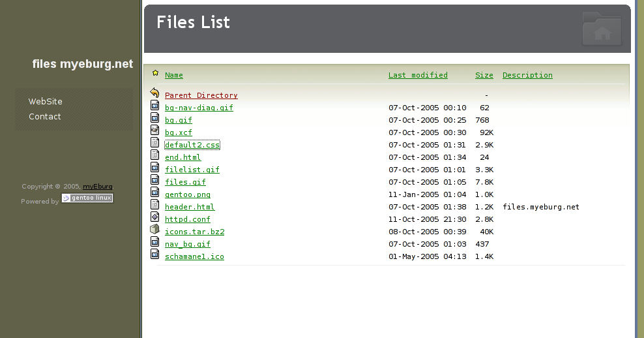Go to Parent Directory link

(201, 95)
